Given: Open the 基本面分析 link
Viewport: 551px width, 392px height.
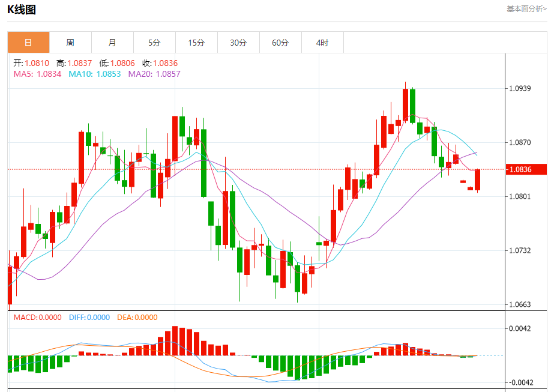Looking at the screenshot, I should [526, 9].
